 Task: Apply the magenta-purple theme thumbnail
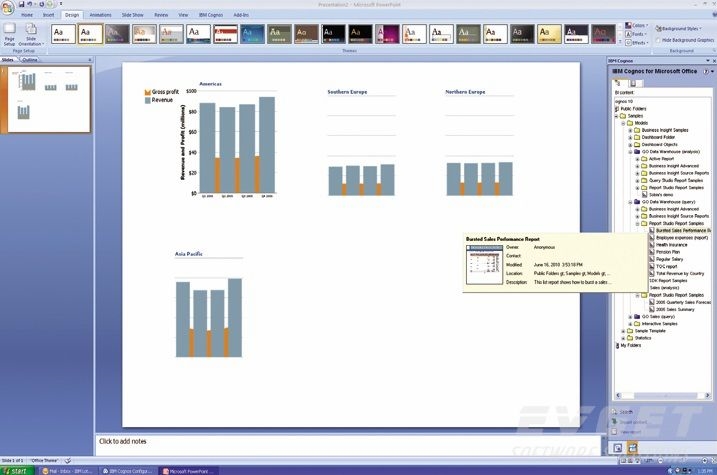click(387, 34)
